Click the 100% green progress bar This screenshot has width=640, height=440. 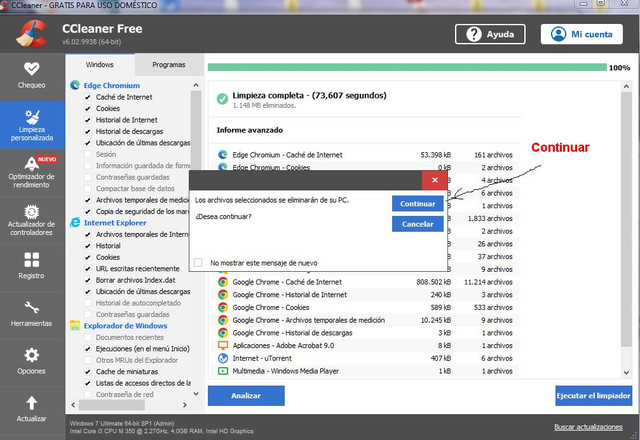coord(407,67)
